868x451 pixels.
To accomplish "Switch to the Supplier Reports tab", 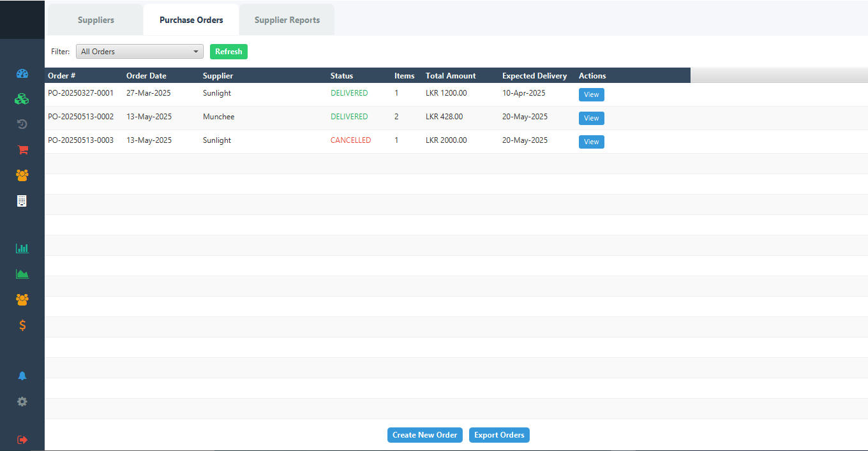I will [x=287, y=20].
